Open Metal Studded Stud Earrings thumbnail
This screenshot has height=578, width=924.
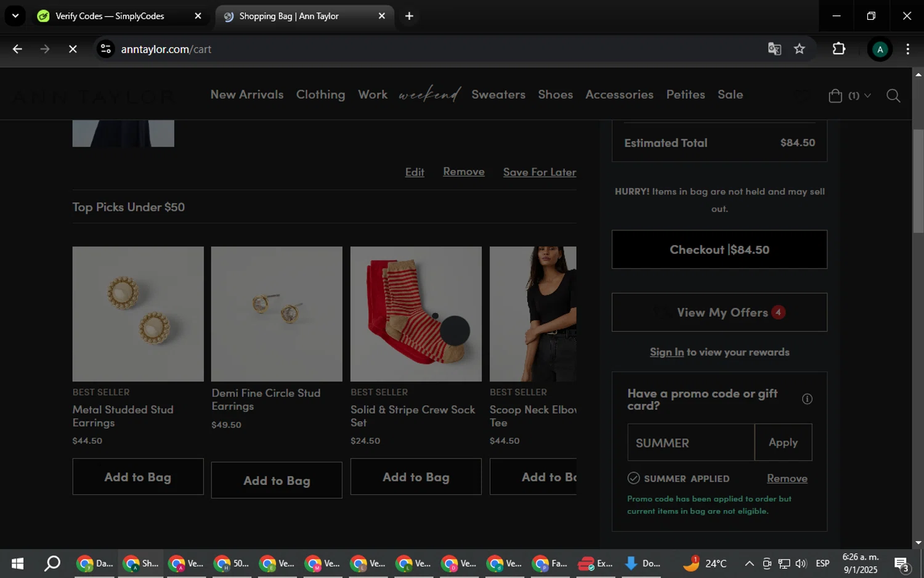pos(138,314)
